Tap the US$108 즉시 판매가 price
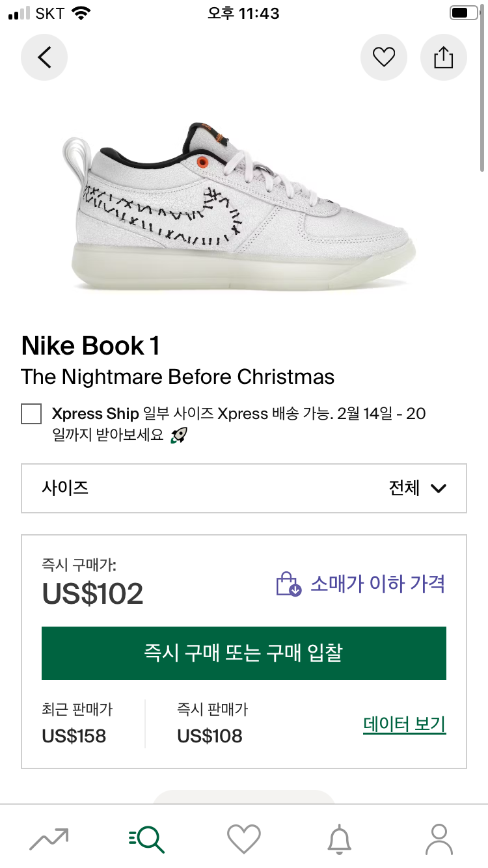The width and height of the screenshot is (488, 868). (x=210, y=736)
